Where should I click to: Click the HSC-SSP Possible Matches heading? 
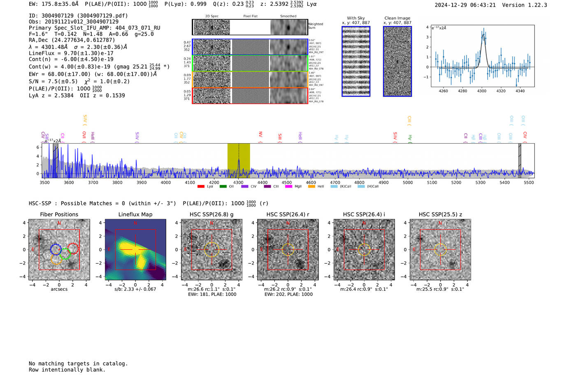point(102,204)
